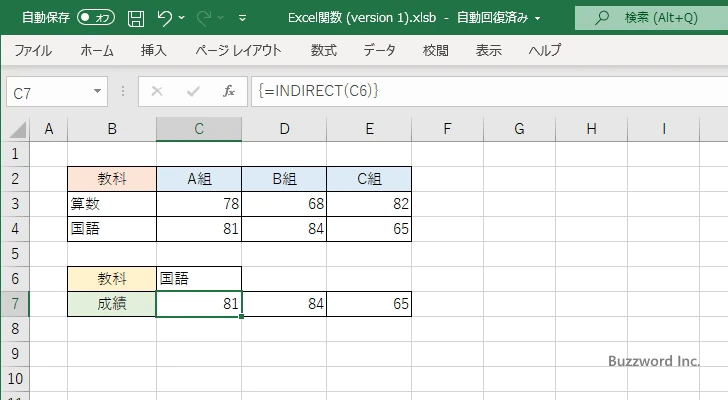Screen dimensions: 728x400
Task: Click the 検索 (Alt+Q) search box
Action: pos(651,18)
